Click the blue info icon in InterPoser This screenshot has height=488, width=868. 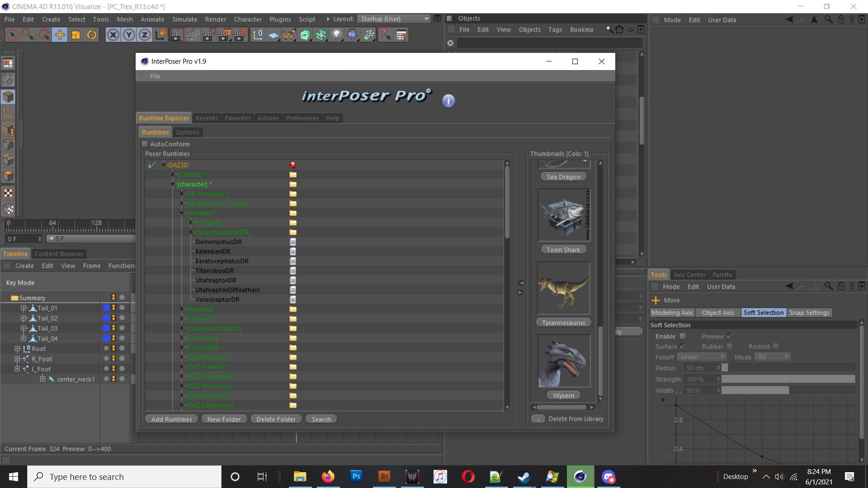click(x=448, y=100)
